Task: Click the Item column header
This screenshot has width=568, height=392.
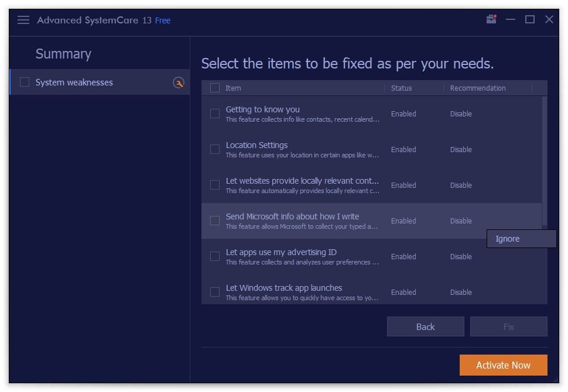Action: pos(233,88)
